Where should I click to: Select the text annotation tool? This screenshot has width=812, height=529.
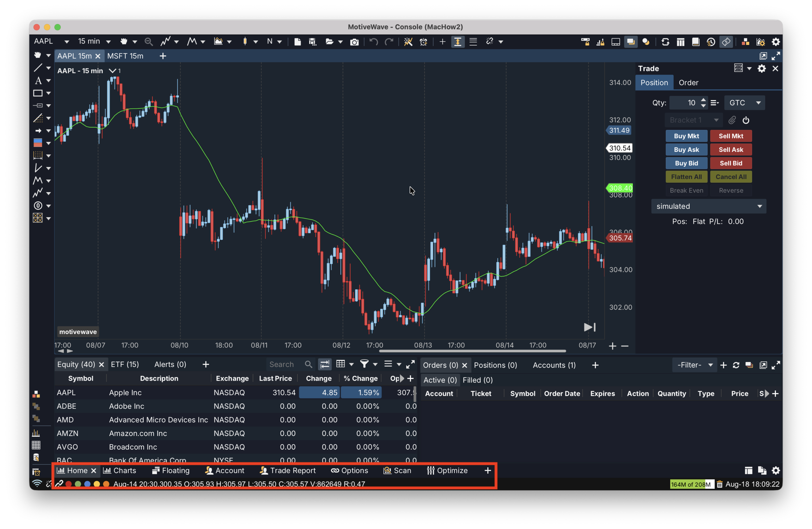[38, 81]
